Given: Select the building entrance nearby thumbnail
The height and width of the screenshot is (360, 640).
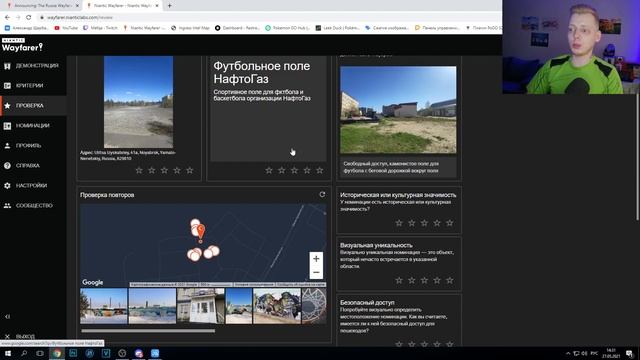Looking at the screenshot, I should pos(201,306).
